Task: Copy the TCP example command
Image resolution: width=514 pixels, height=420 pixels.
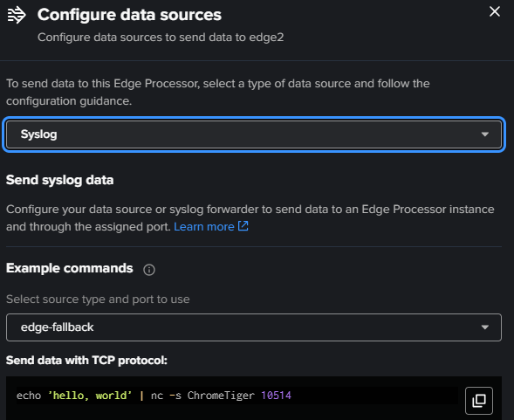Action: [478, 401]
